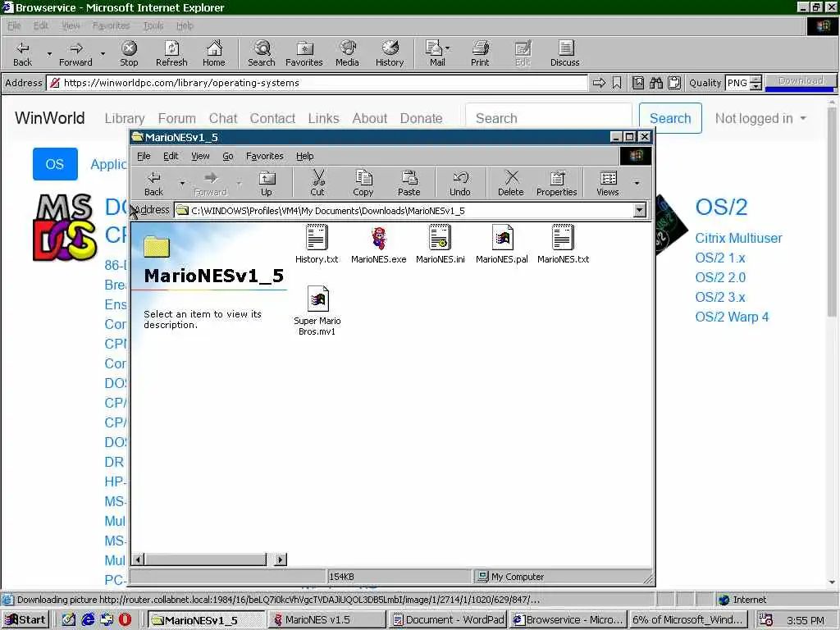840x630 pixels.
Task: Open the folder address path dropdown
Action: tap(640, 211)
